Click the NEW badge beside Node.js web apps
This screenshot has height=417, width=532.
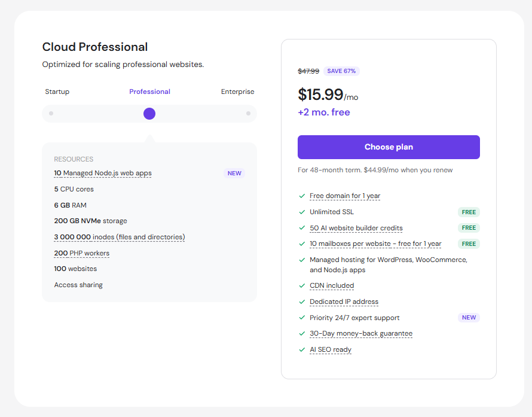[x=234, y=173]
